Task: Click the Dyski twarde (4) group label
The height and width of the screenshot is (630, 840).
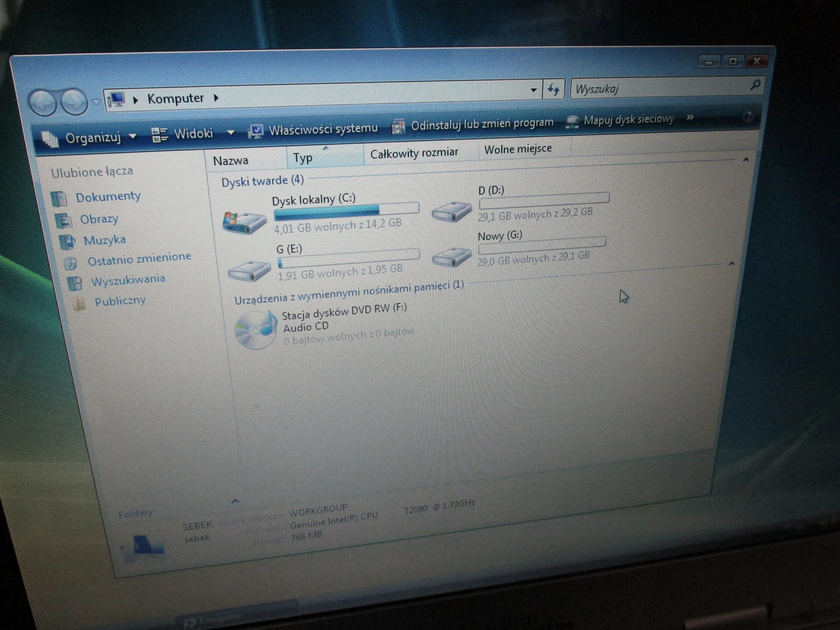Action: (263, 181)
